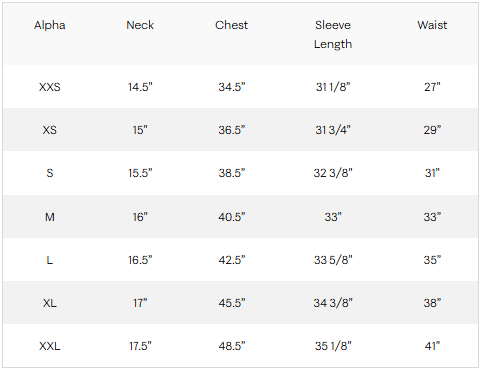Click the 34 3/8" sleeve length cell
Screen dimensions: 483x370
click(x=333, y=303)
